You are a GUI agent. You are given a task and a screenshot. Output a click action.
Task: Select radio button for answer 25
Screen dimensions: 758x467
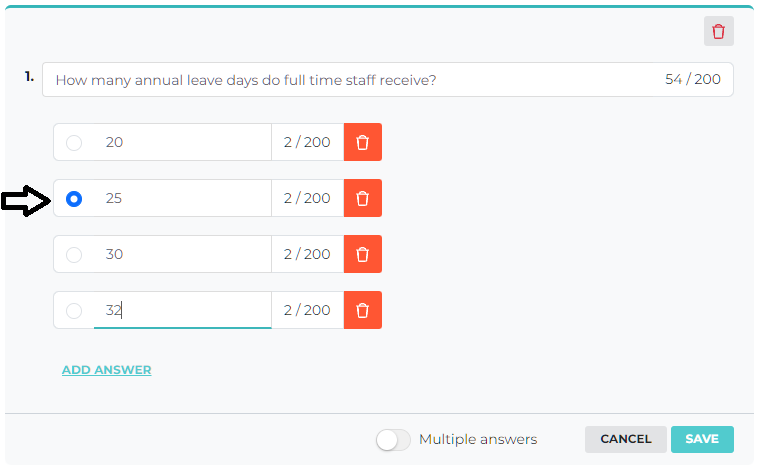coord(74,199)
